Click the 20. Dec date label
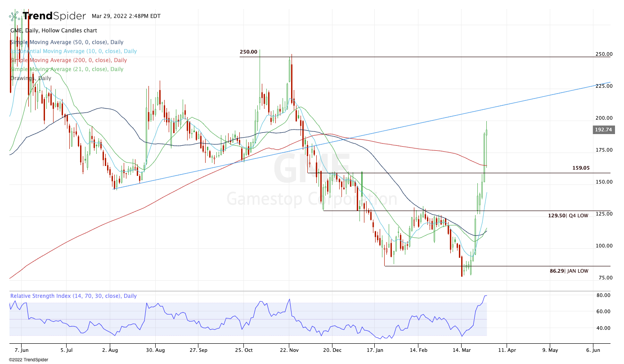624x364 pixels. click(x=332, y=349)
